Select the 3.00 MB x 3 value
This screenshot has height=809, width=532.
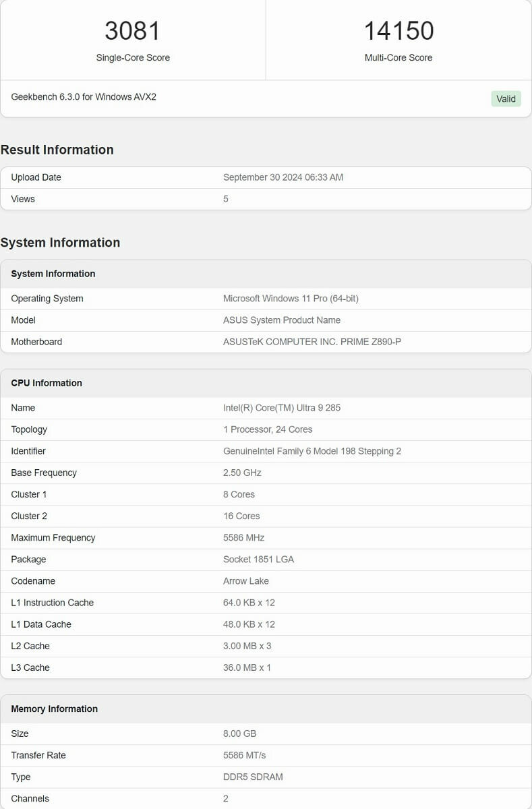coord(247,646)
